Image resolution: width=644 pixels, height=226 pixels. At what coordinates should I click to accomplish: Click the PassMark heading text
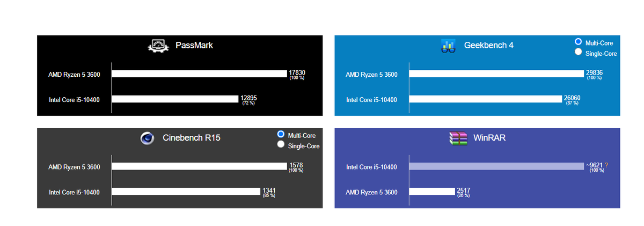pyautogui.click(x=194, y=46)
